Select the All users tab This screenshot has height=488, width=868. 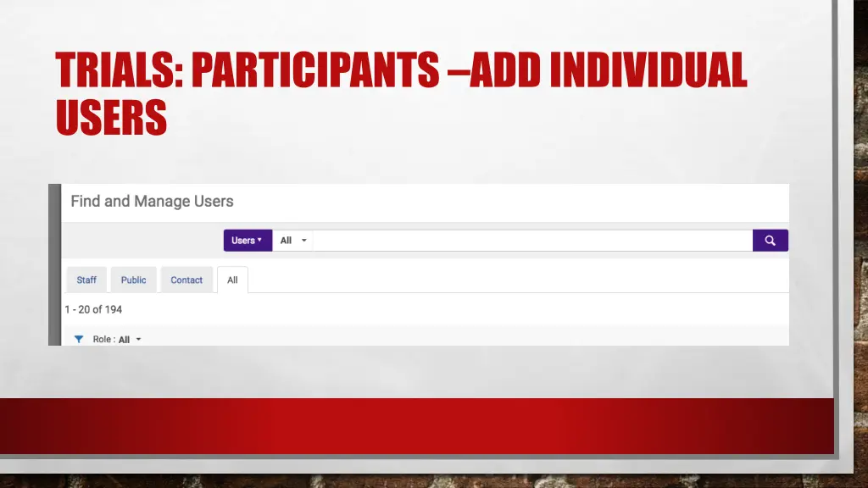[232, 280]
